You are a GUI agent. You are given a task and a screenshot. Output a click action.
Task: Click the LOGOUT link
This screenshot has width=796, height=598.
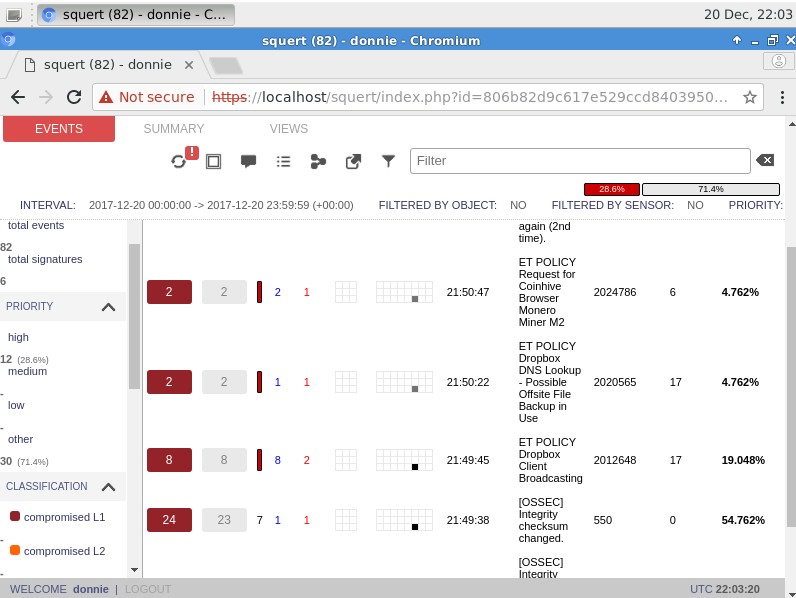click(x=148, y=589)
